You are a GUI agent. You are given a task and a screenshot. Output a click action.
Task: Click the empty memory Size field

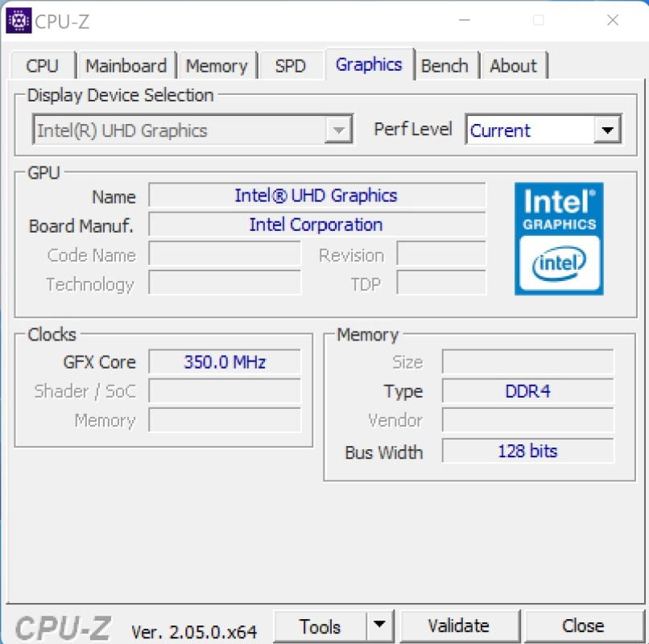tap(527, 361)
